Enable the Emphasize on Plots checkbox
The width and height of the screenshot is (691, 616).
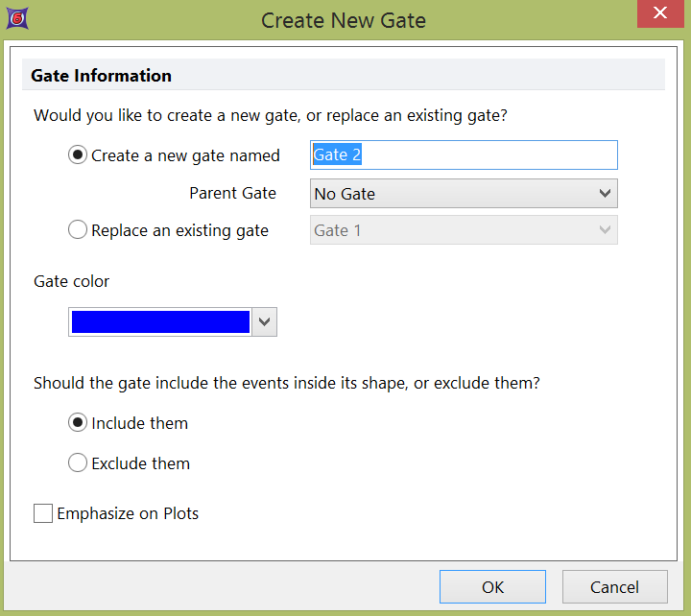[x=43, y=513]
